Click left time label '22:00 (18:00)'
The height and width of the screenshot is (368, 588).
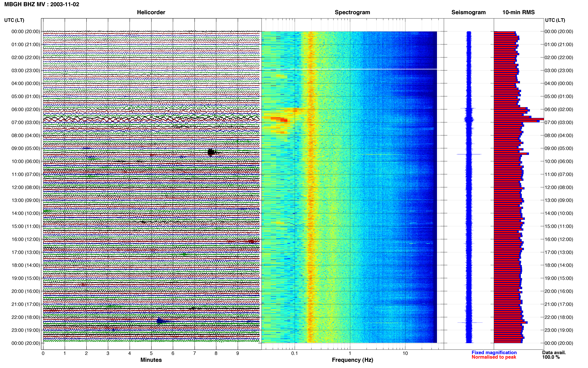pos(26,317)
